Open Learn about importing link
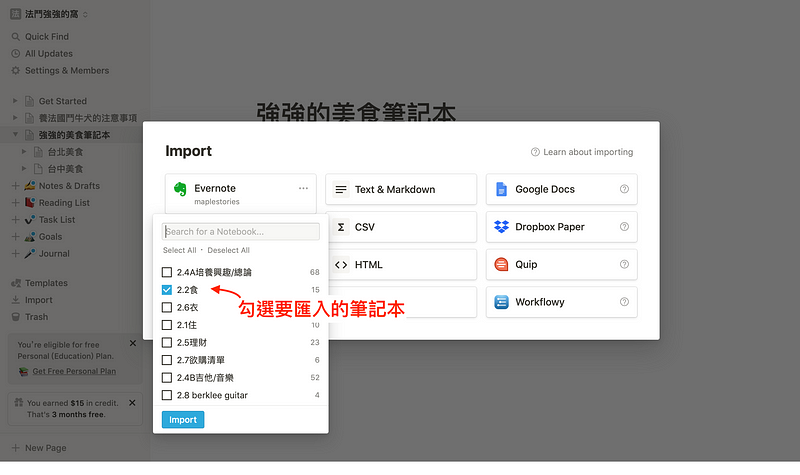This screenshot has width=800, height=475. click(582, 152)
